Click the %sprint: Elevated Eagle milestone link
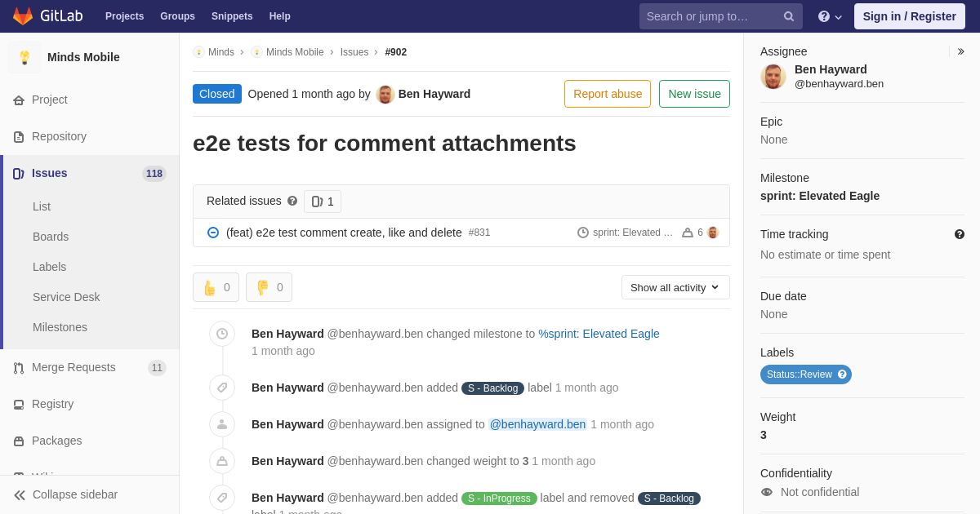The image size is (980, 514). (x=599, y=334)
